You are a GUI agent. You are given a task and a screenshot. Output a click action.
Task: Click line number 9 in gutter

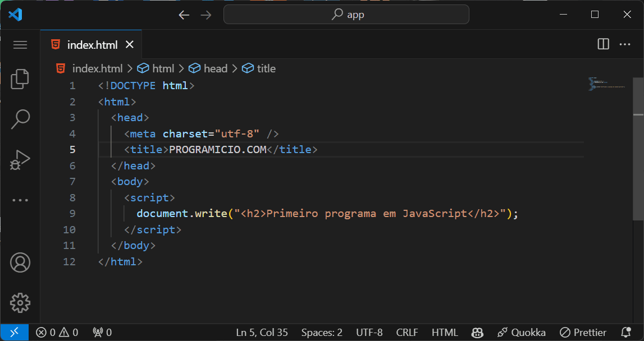pos(72,214)
